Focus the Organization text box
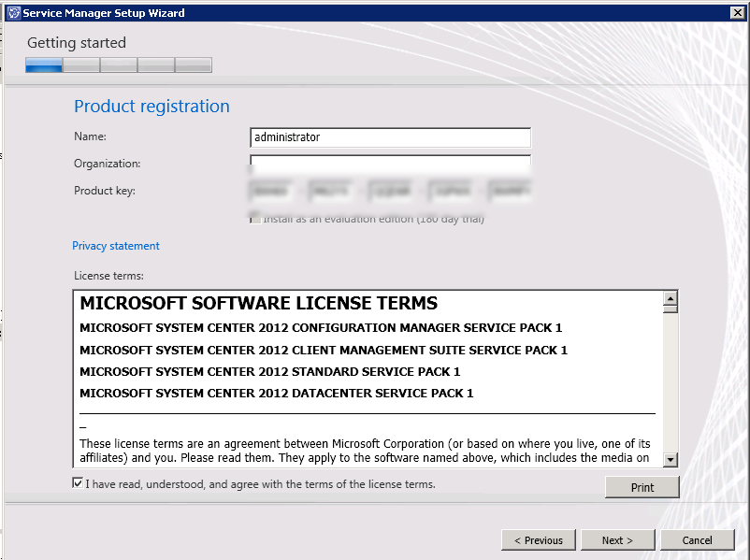This screenshot has width=750, height=560. click(390, 163)
